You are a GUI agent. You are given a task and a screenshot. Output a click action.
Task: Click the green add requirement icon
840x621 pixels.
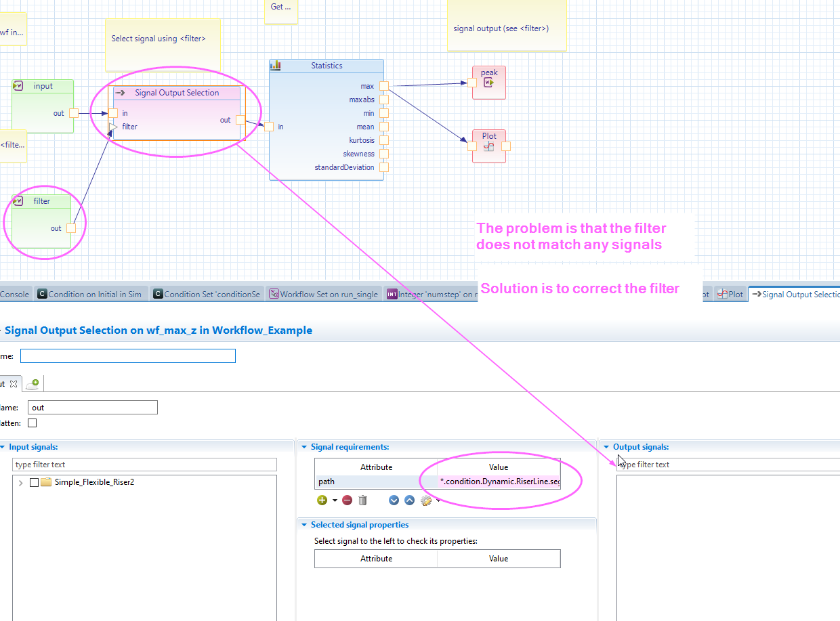(321, 500)
